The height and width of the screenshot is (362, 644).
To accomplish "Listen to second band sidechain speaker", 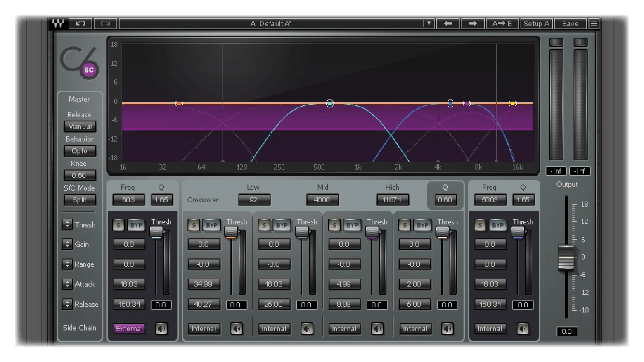I will click(x=307, y=329).
